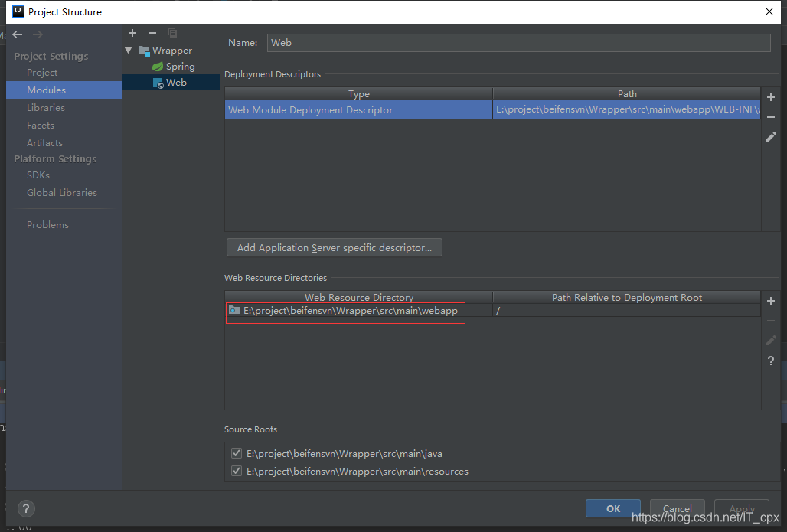Add a deployment descriptor
This screenshot has height=532, width=787.
pyautogui.click(x=771, y=97)
